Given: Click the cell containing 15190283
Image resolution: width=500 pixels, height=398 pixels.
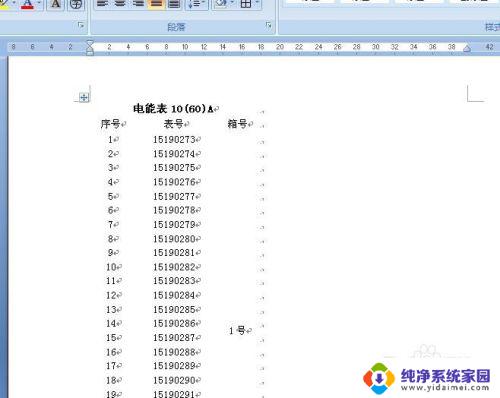Looking at the screenshot, I should 174,281.
